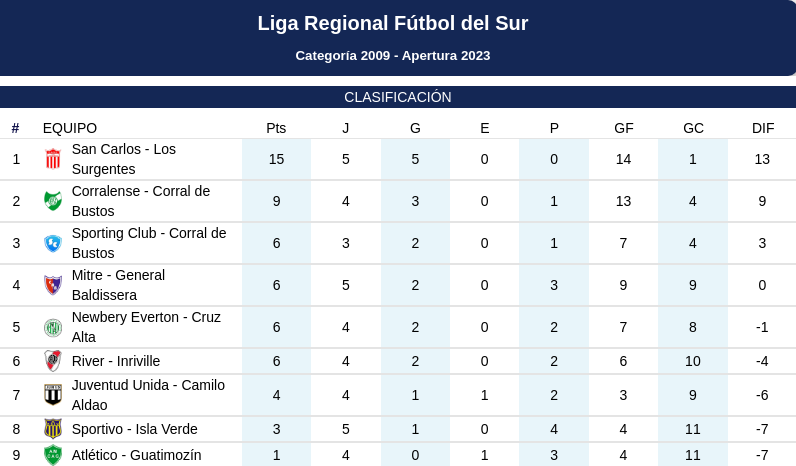Click the Atlético Guatimozín green crest

tap(53, 455)
